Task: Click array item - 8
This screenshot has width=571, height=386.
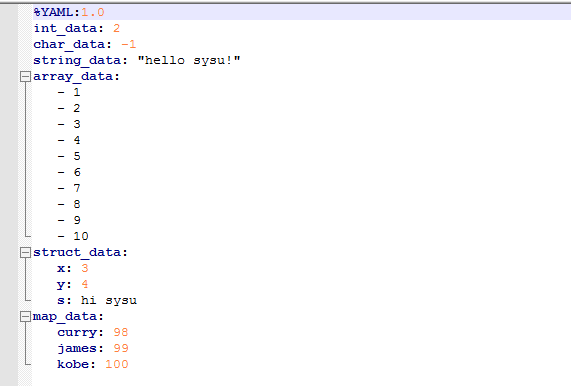Action: pos(69,205)
